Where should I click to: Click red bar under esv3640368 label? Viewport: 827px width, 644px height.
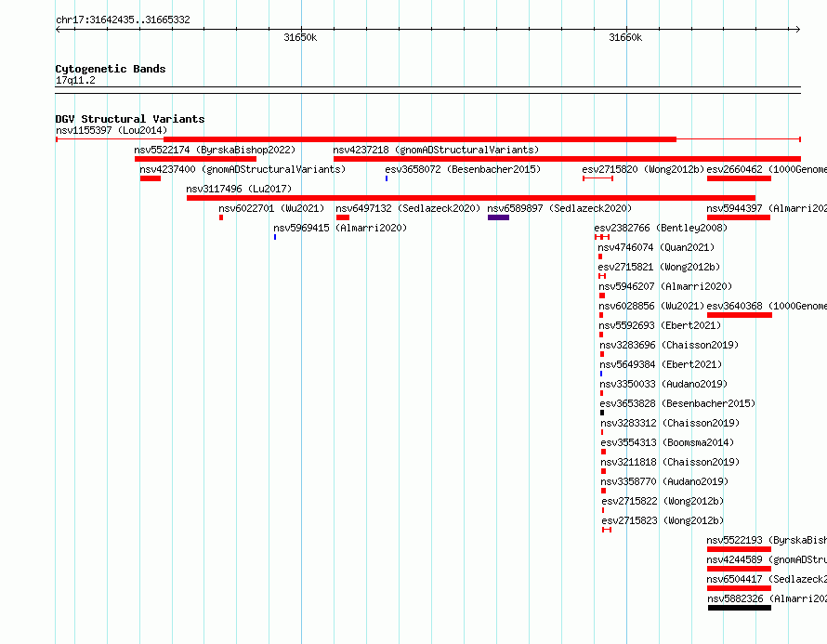coord(740,315)
